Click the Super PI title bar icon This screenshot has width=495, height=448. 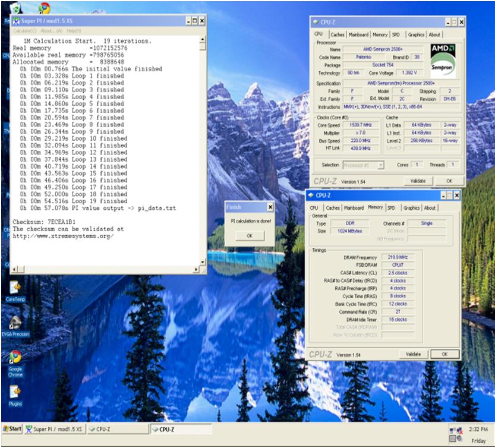point(16,21)
